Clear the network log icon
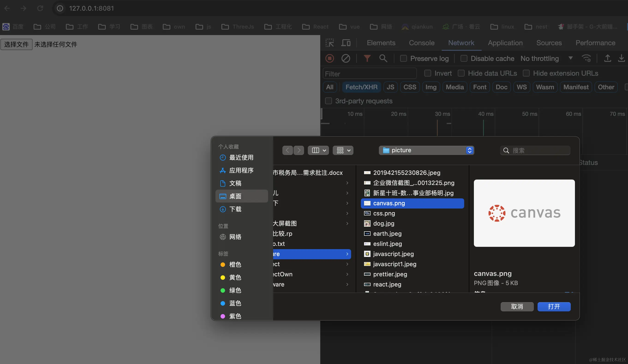The image size is (628, 364). coord(346,58)
